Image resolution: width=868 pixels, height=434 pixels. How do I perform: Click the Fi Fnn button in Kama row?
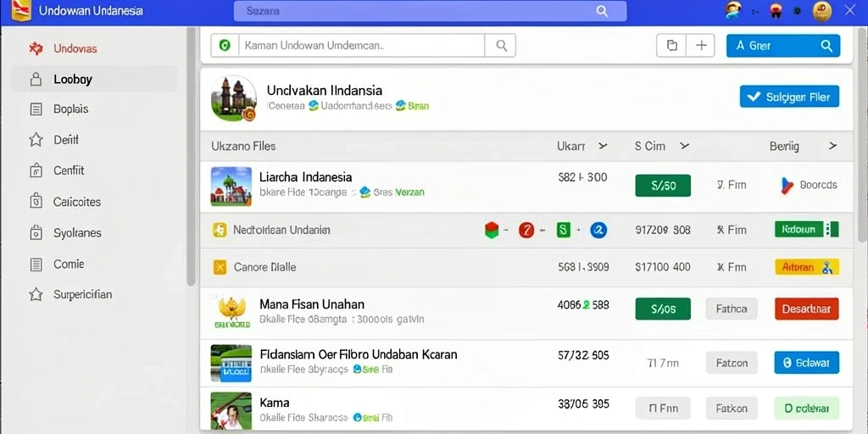tap(663, 409)
